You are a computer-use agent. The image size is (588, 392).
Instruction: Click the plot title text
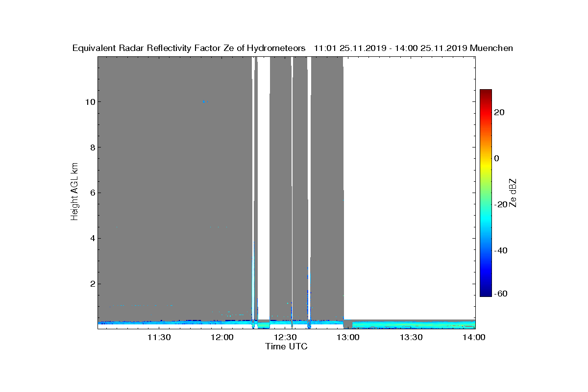pos(293,48)
